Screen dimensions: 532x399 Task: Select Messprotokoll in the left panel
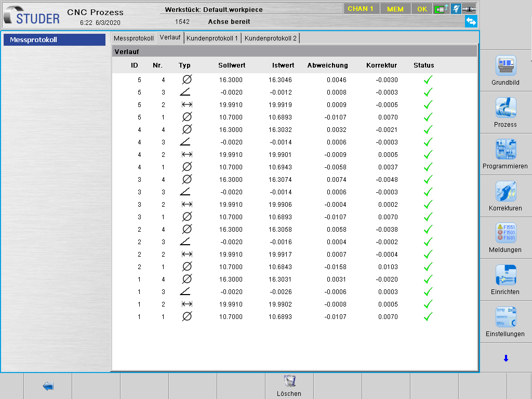[55, 40]
